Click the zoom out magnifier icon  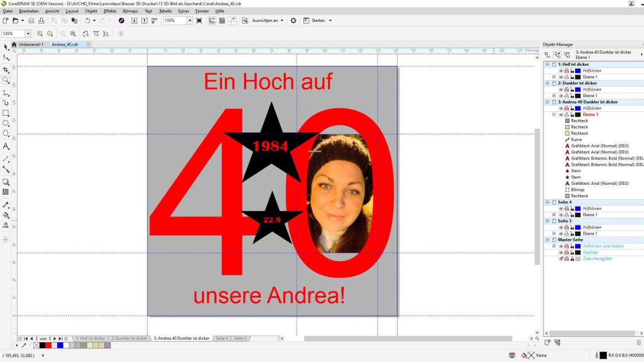coord(50,33)
